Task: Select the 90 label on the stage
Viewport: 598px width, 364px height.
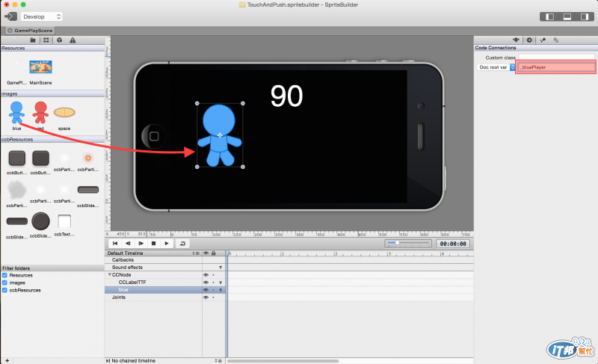Action: point(286,96)
